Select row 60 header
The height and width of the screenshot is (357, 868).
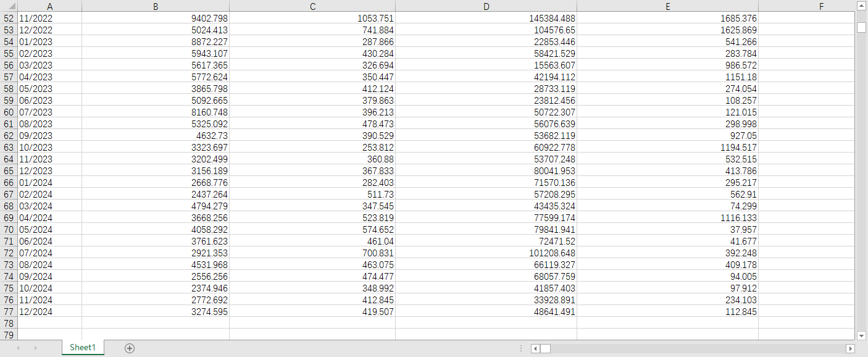click(9, 112)
